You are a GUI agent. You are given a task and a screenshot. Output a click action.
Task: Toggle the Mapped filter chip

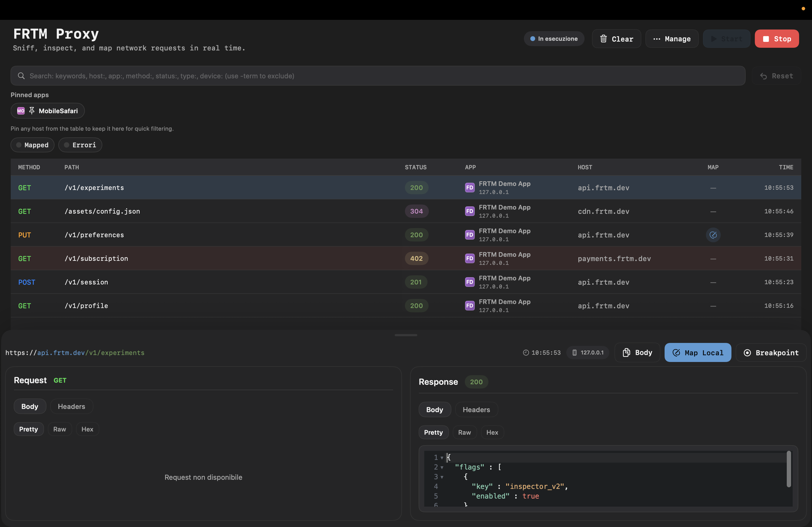point(32,145)
